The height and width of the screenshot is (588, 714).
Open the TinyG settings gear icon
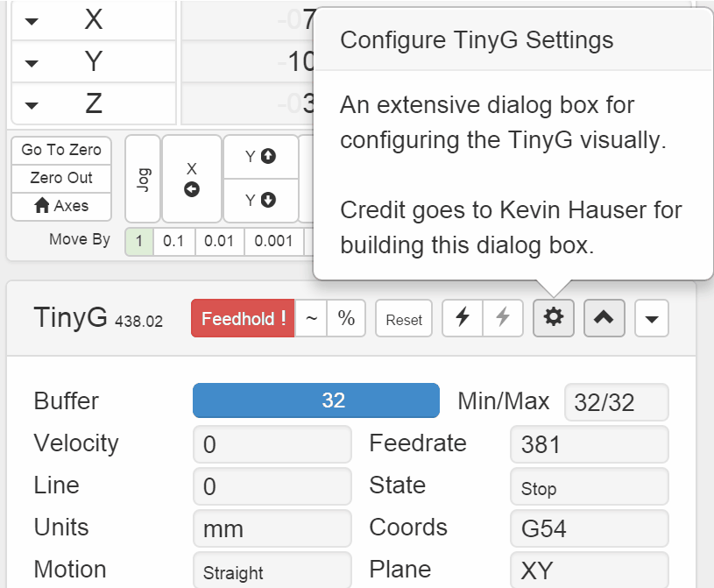[x=553, y=319]
